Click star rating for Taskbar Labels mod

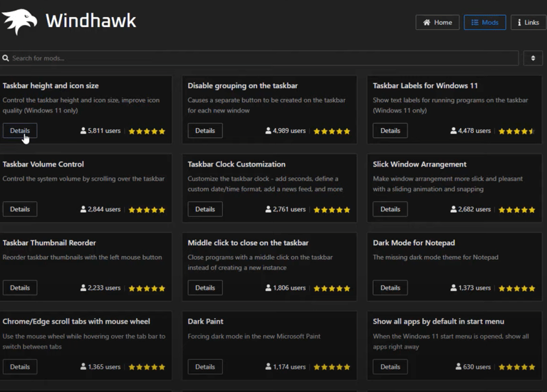pyautogui.click(x=516, y=131)
